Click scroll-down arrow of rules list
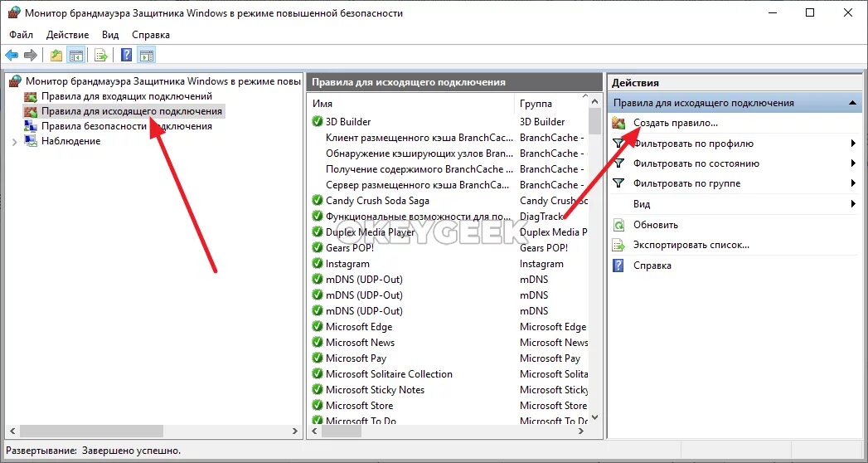868x463 pixels. tap(595, 417)
